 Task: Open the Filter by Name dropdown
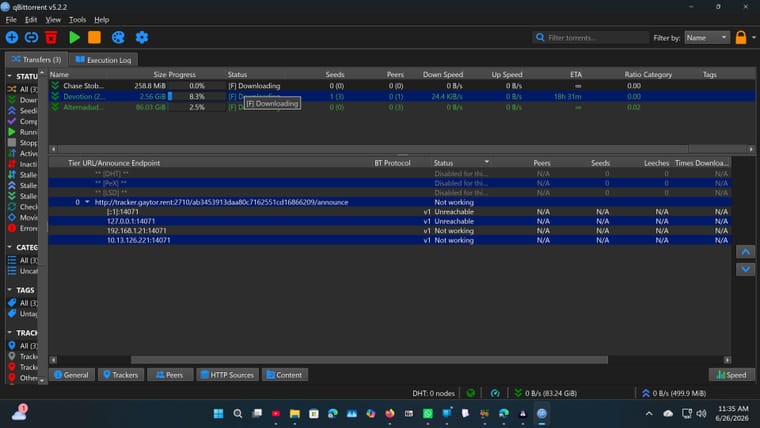(x=707, y=37)
